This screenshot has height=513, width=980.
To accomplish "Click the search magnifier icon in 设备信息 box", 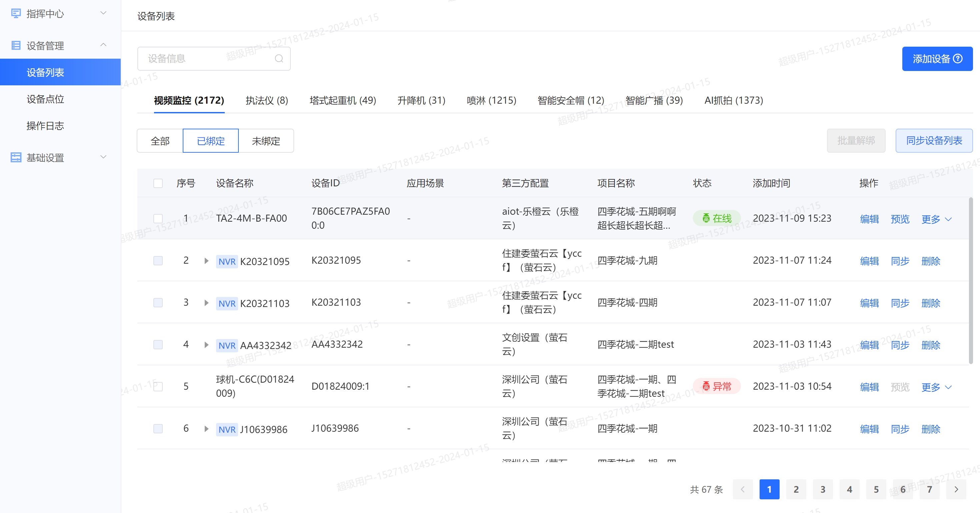I will pos(279,59).
